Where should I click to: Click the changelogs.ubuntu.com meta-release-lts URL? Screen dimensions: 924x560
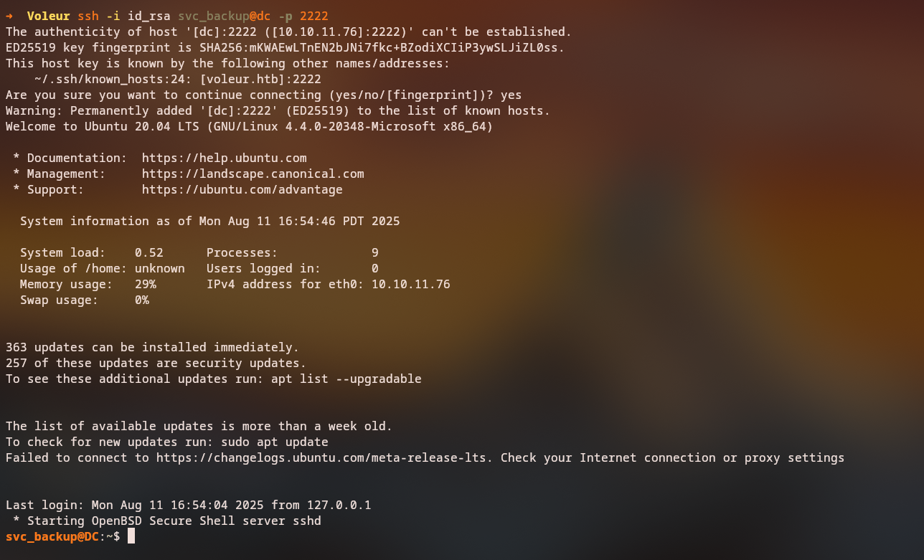click(324, 457)
